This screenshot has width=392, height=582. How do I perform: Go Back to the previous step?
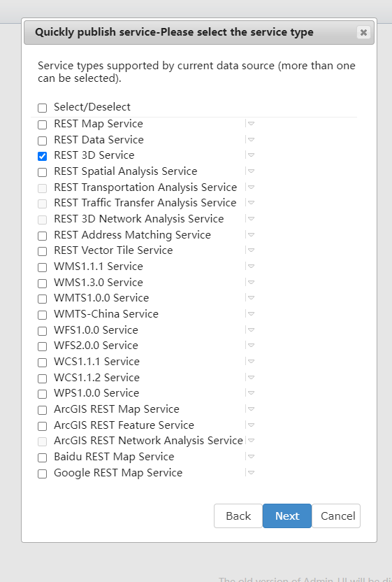pyautogui.click(x=238, y=516)
